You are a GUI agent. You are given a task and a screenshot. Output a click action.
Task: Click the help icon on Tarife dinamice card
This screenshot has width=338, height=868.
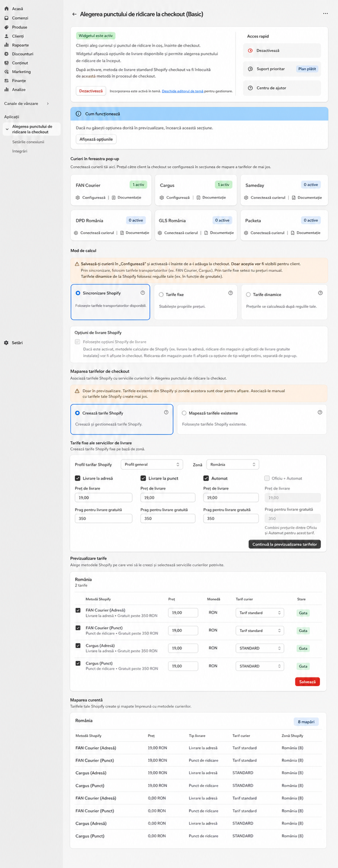320,293
